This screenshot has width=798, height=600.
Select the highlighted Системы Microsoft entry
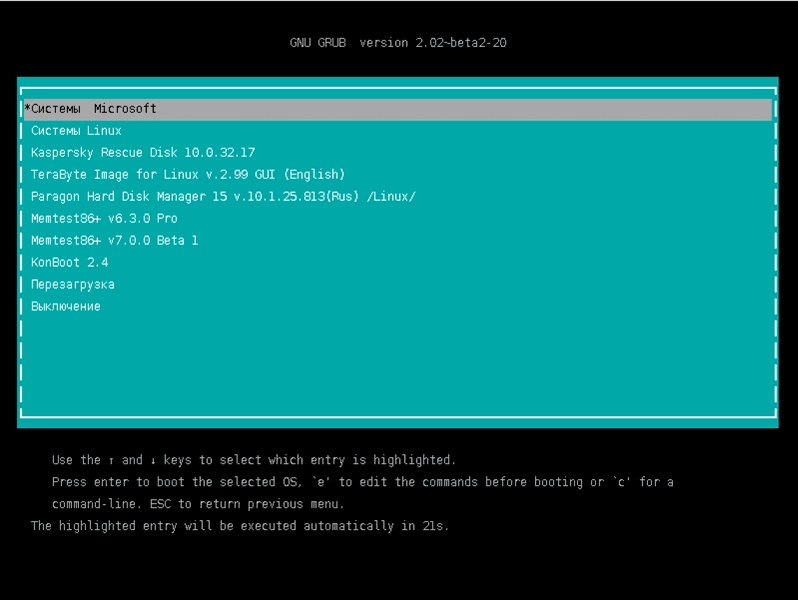(397, 109)
